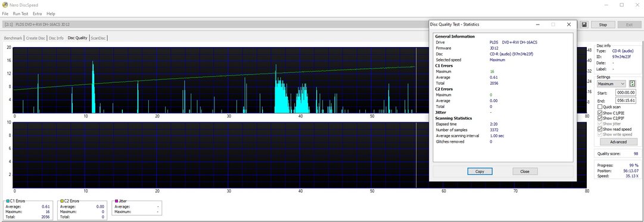644x222 pixels.
Task: Open the Run Test menu
Action: pyautogui.click(x=20, y=14)
